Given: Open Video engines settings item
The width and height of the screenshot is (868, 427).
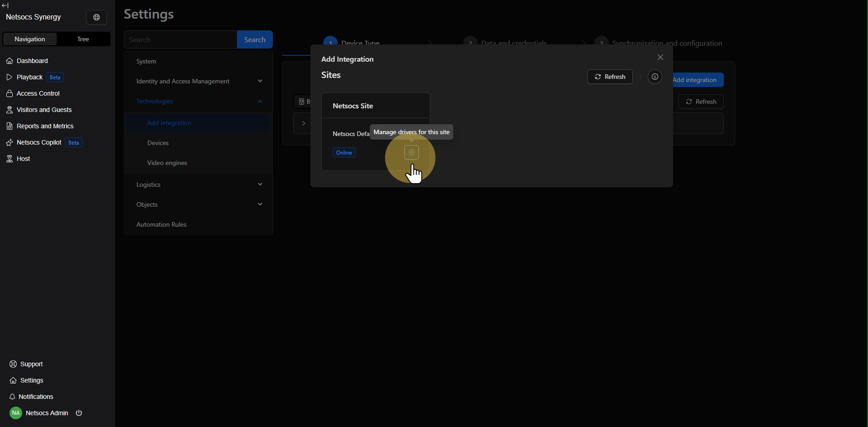Looking at the screenshot, I should [167, 163].
